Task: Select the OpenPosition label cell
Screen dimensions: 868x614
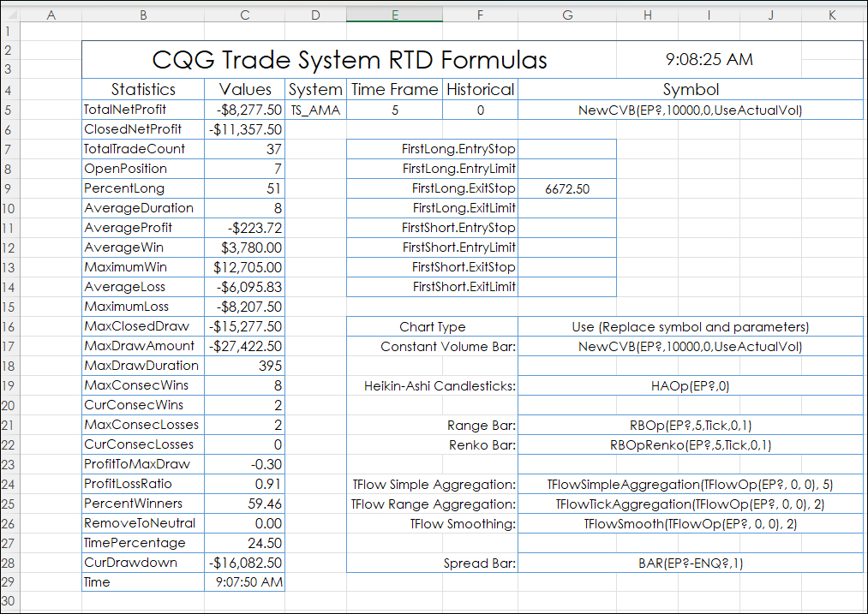Action: click(x=143, y=169)
